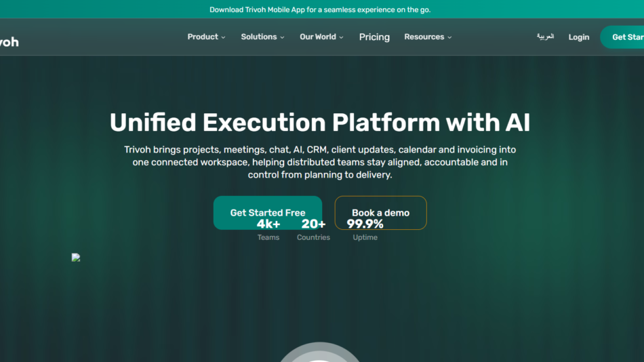The height and width of the screenshot is (362, 644).
Task: Expand the Solutions menu
Action: pyautogui.click(x=262, y=37)
